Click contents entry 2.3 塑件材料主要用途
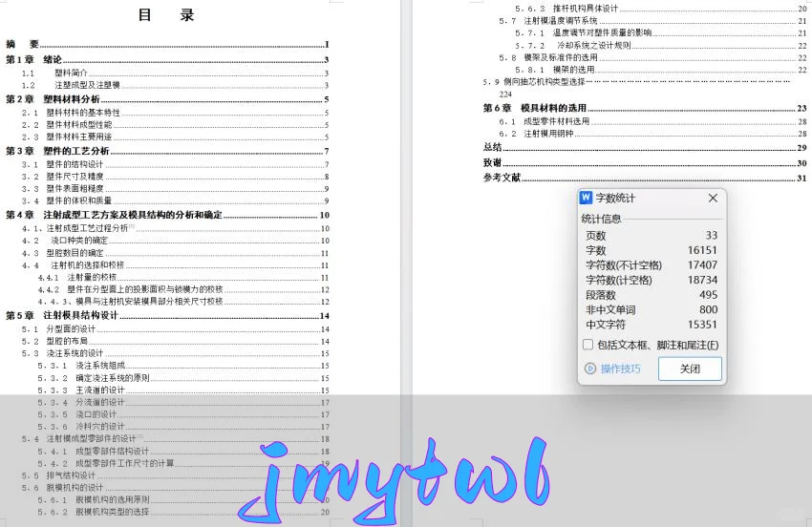Viewport: 812px width, 527px height. [175, 137]
